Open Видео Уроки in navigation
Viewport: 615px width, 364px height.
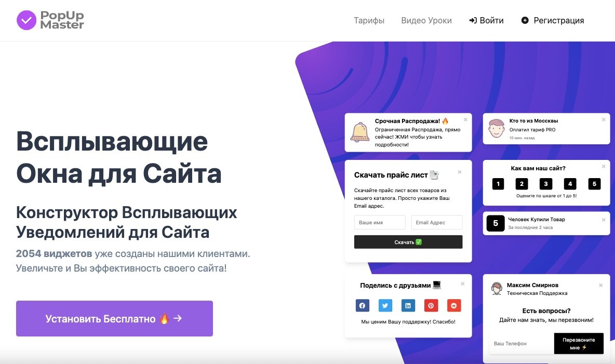[426, 20]
